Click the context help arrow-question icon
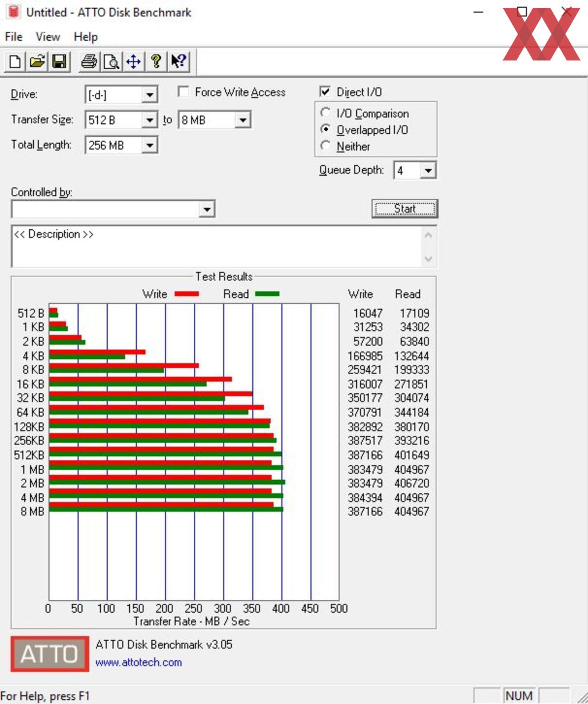Screen dimensions: 588x704 coord(178,61)
